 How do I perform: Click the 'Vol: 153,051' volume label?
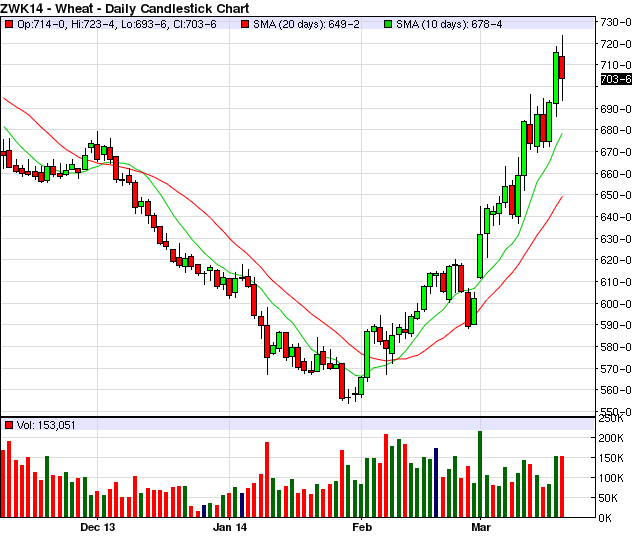pyautogui.click(x=46, y=425)
